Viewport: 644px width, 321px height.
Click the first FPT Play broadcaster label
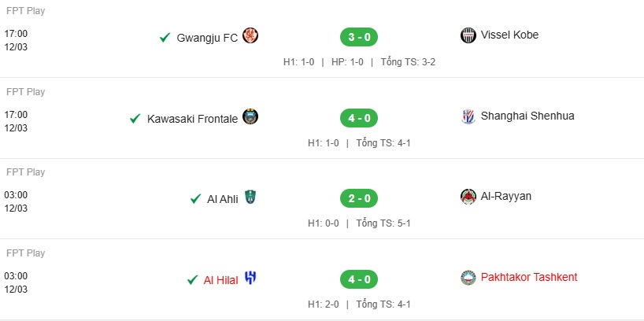point(25,11)
